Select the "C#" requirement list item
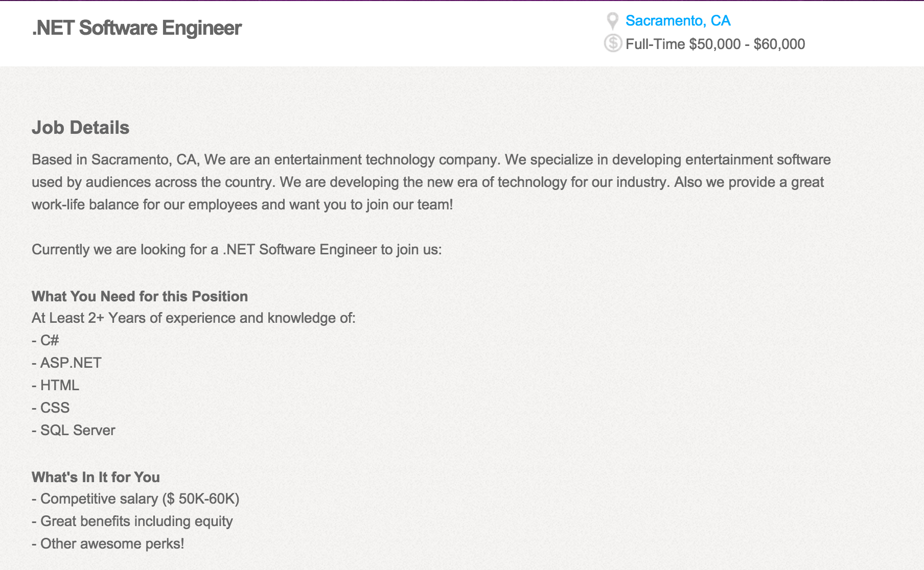Screen dimensions: 924x570 point(50,340)
